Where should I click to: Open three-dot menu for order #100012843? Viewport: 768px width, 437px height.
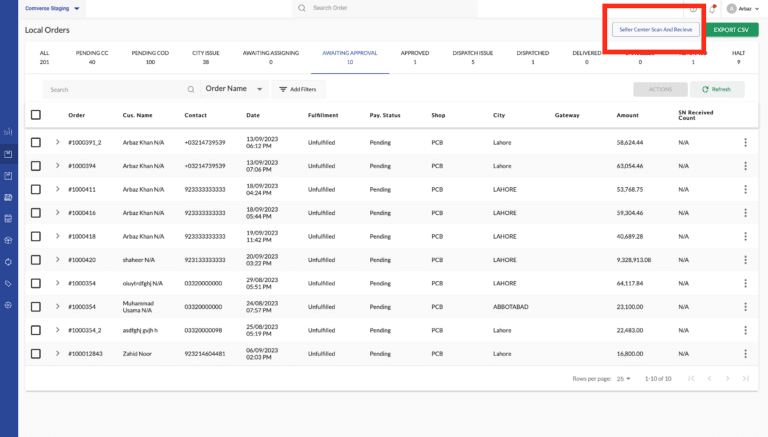[745, 354]
